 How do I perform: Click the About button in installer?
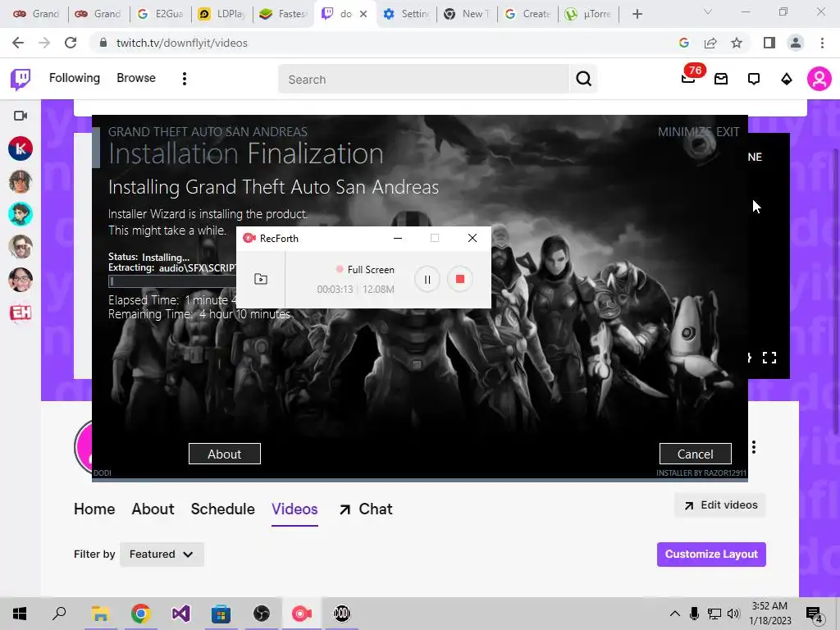(225, 454)
